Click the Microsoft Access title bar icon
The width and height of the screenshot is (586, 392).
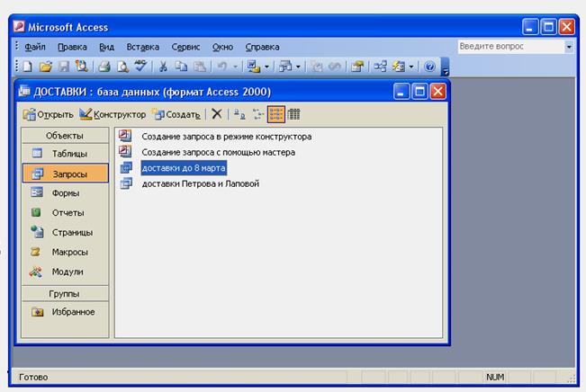[x=19, y=26]
